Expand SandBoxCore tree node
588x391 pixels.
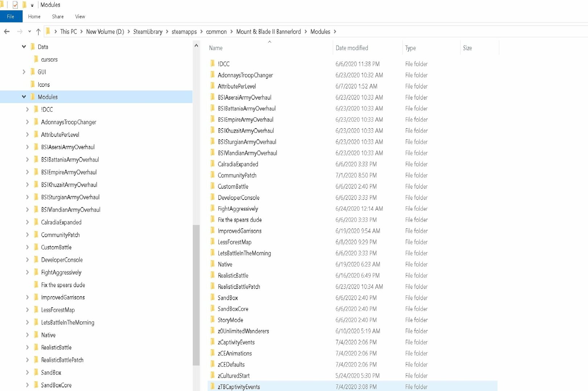[27, 385]
